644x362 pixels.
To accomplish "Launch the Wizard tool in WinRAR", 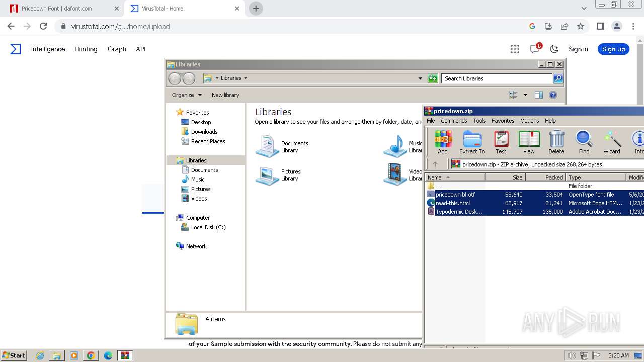I will coord(612,142).
